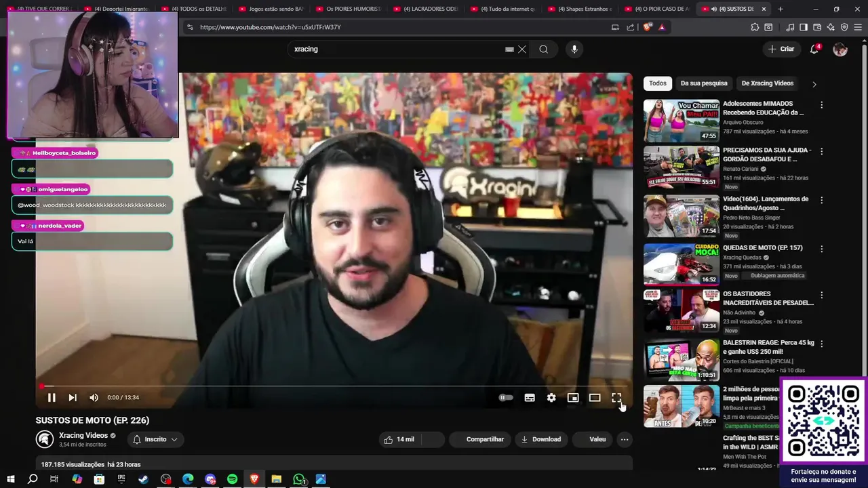Close the SUSTOS DE browser tab
Screen dimensions: 868x488
(x=764, y=9)
